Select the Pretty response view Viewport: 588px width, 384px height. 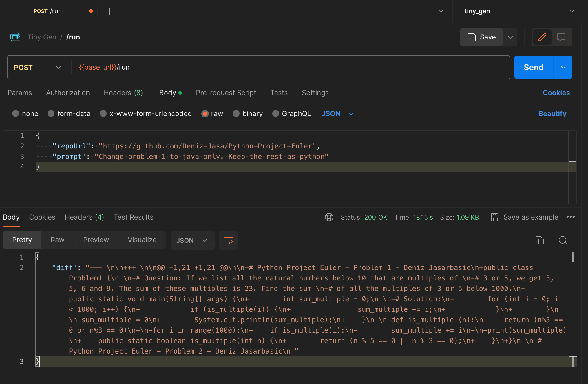pos(22,240)
